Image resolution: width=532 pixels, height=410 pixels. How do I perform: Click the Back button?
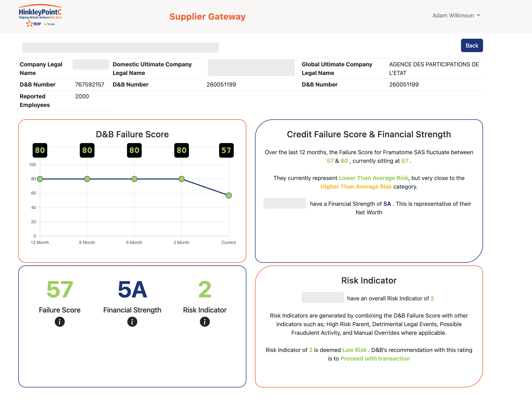(x=472, y=45)
